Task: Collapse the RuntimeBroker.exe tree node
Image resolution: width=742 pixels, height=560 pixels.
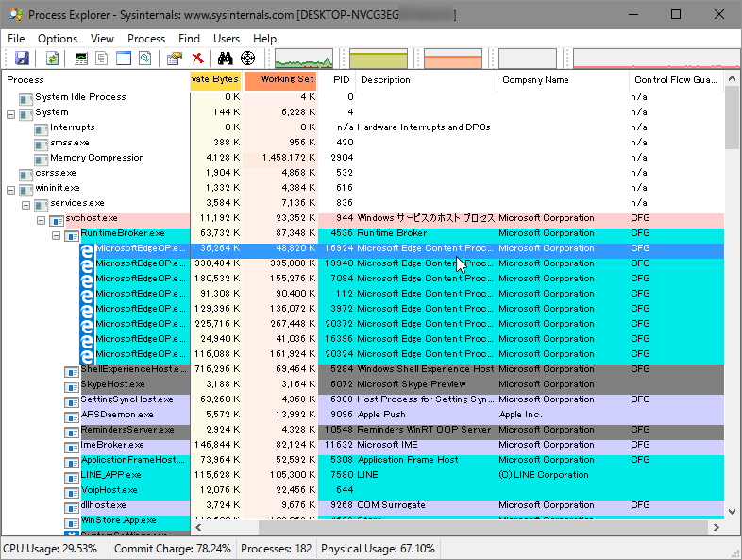Action: coord(57,235)
